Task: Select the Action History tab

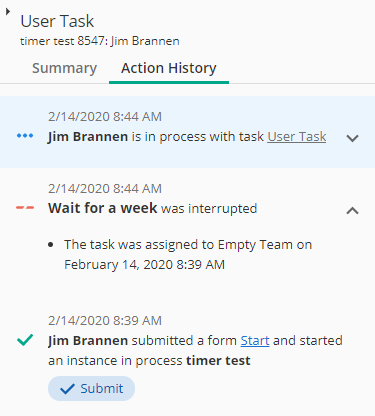Action: pyautogui.click(x=169, y=68)
